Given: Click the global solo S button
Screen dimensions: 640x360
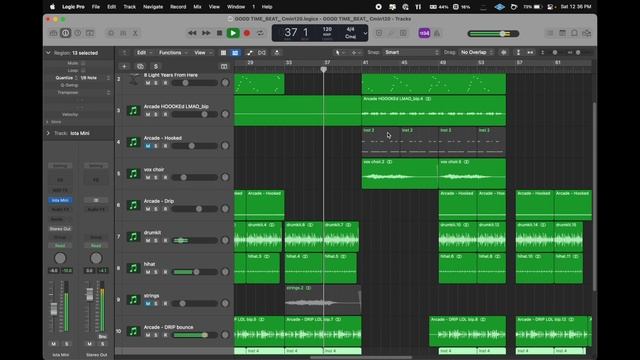Looking at the screenshot, I should 156,66.
